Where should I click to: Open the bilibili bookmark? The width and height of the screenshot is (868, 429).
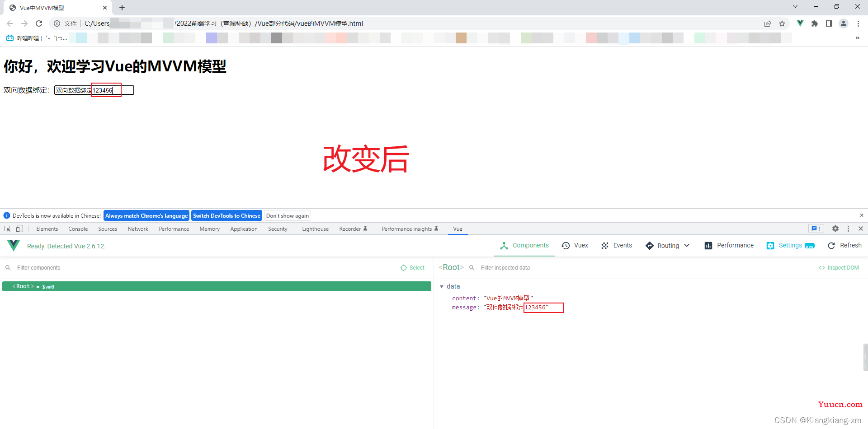click(37, 38)
